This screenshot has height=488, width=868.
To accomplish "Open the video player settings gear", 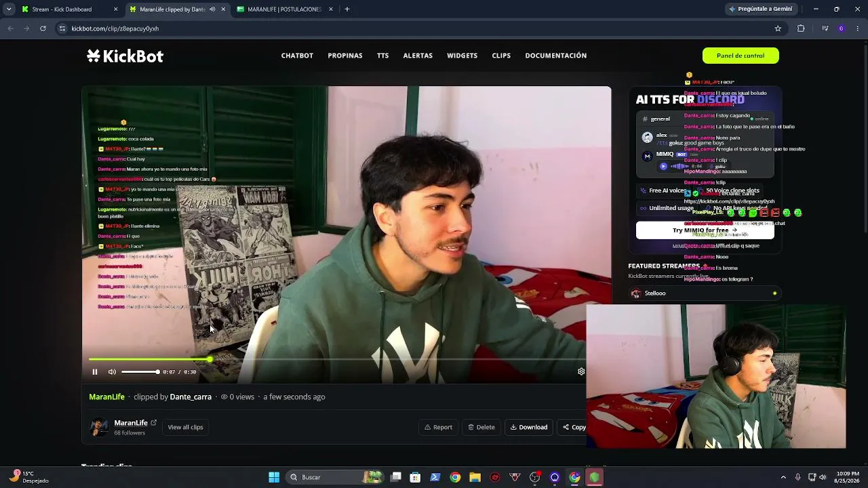I will click(x=581, y=371).
